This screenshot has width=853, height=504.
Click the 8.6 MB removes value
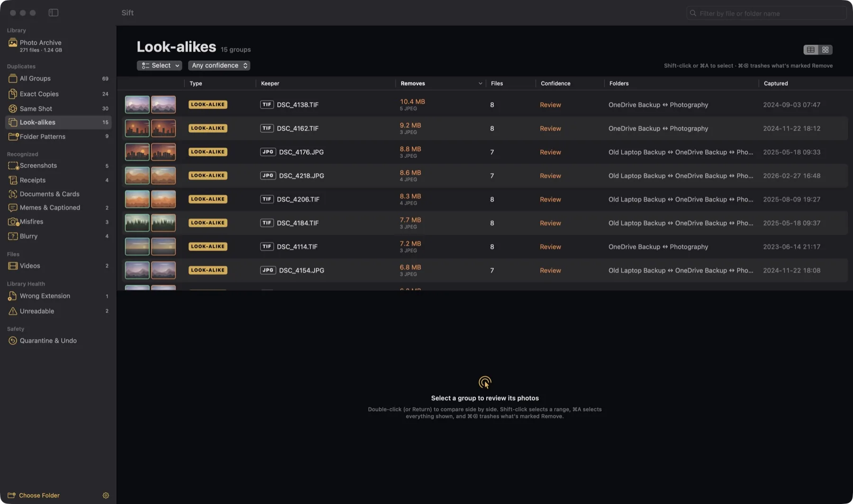coord(410,173)
